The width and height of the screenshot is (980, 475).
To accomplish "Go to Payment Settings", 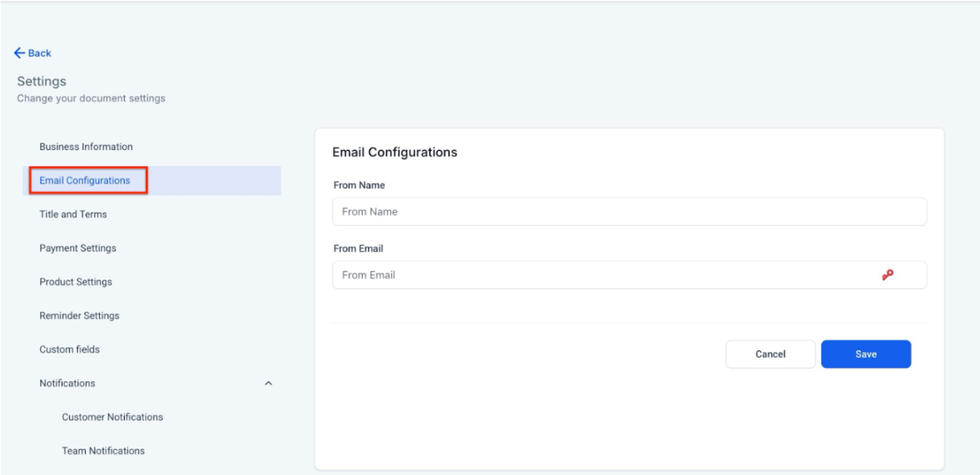I will [78, 248].
